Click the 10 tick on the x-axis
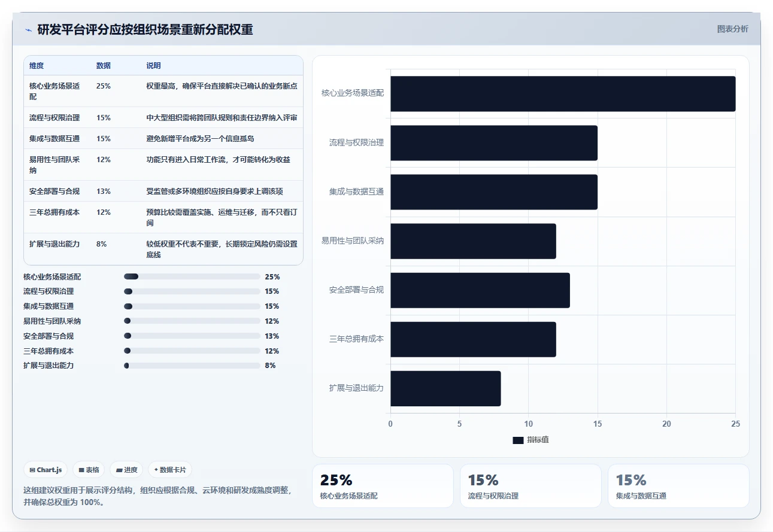This screenshot has height=532, width=773. (x=528, y=424)
